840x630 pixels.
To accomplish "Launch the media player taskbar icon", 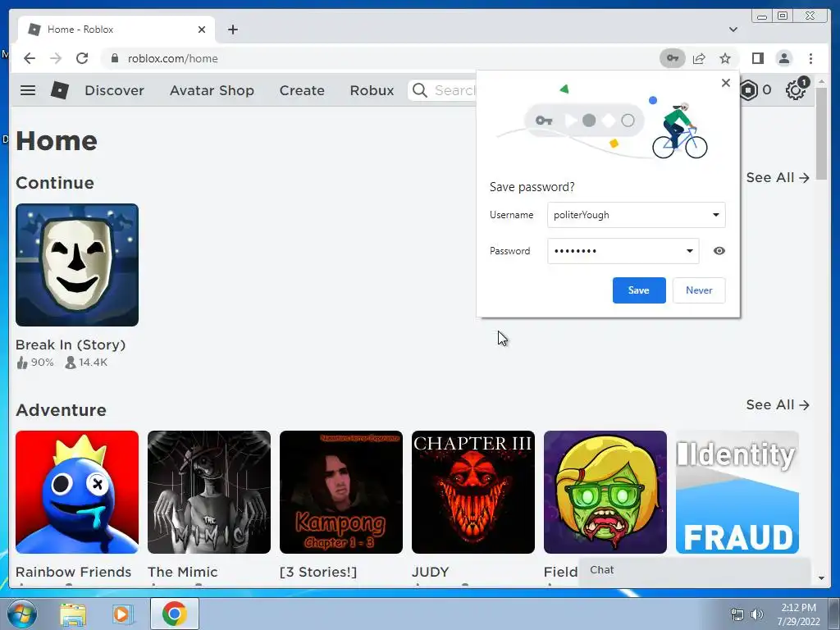I will coord(122,614).
